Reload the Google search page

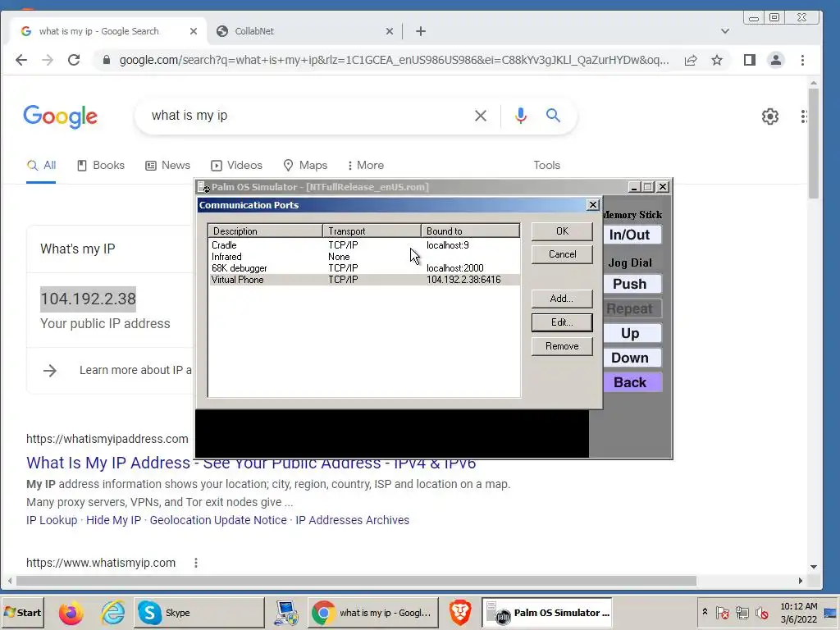(74, 60)
